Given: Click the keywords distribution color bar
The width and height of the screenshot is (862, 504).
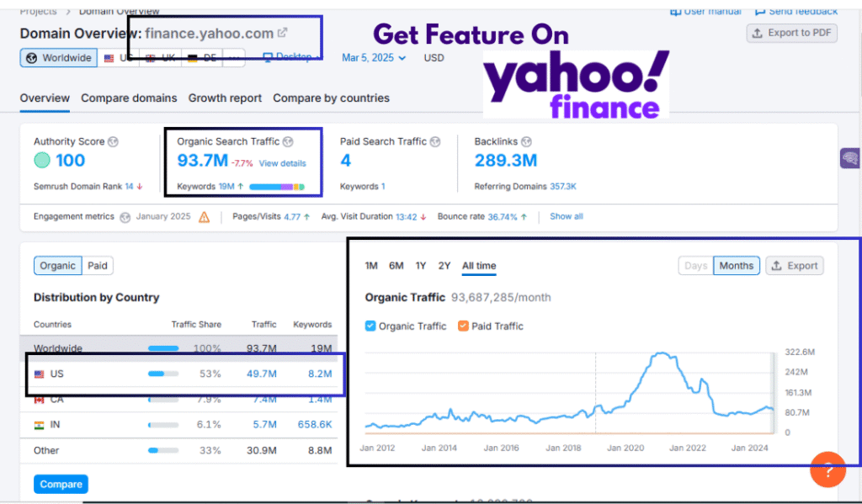Looking at the screenshot, I should [x=277, y=187].
